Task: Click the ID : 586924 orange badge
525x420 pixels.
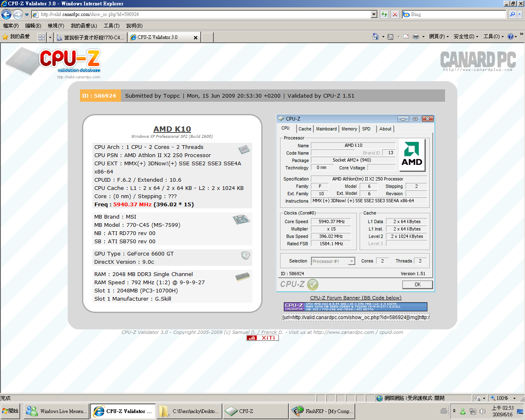Action: tap(100, 96)
